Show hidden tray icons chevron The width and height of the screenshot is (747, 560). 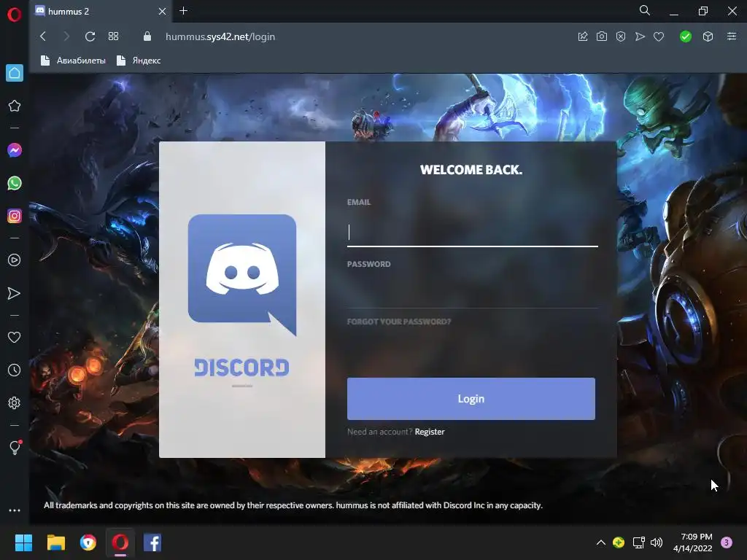click(601, 542)
